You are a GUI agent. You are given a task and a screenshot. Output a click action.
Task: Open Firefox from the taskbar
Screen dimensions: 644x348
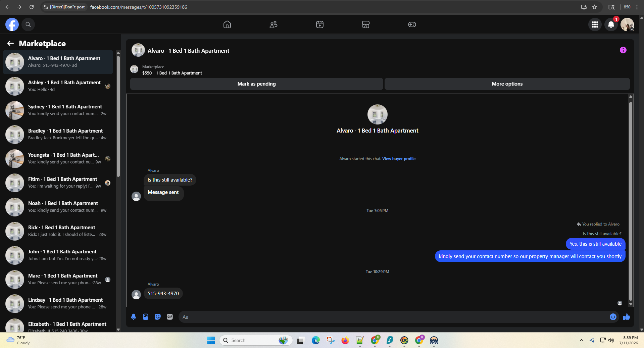click(x=345, y=340)
